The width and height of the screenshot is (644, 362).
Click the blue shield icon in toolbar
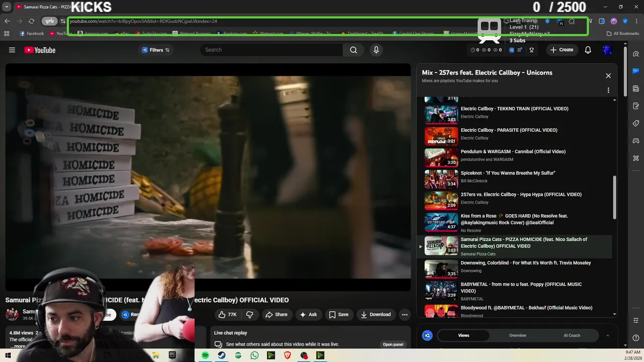625,21
